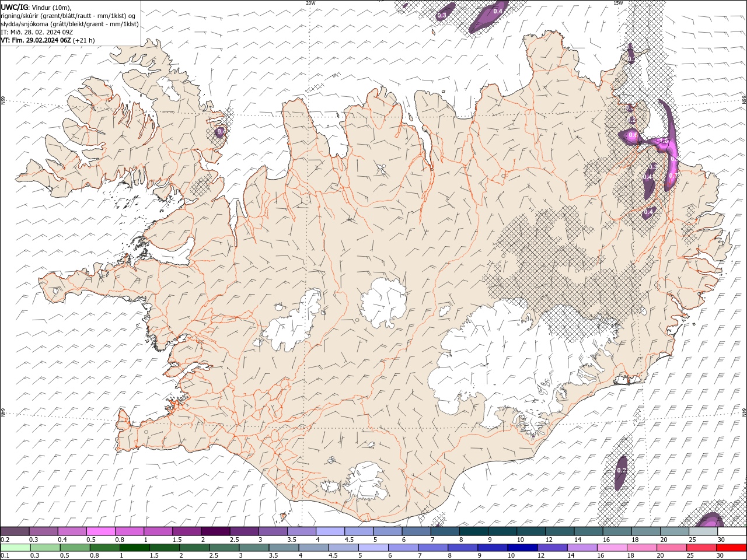Screen dimensions: 747x560
Task: Click the '30' label under upper legend row
Action: click(x=721, y=540)
